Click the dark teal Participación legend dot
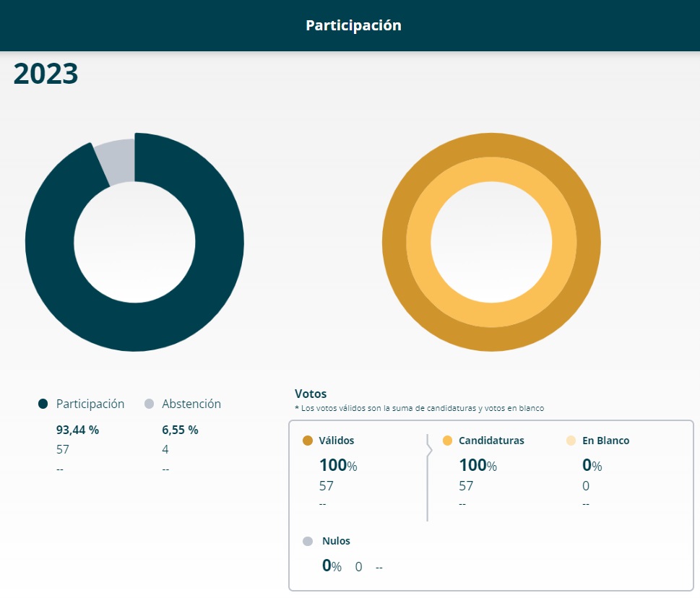This screenshot has height=598, width=700. [x=43, y=404]
